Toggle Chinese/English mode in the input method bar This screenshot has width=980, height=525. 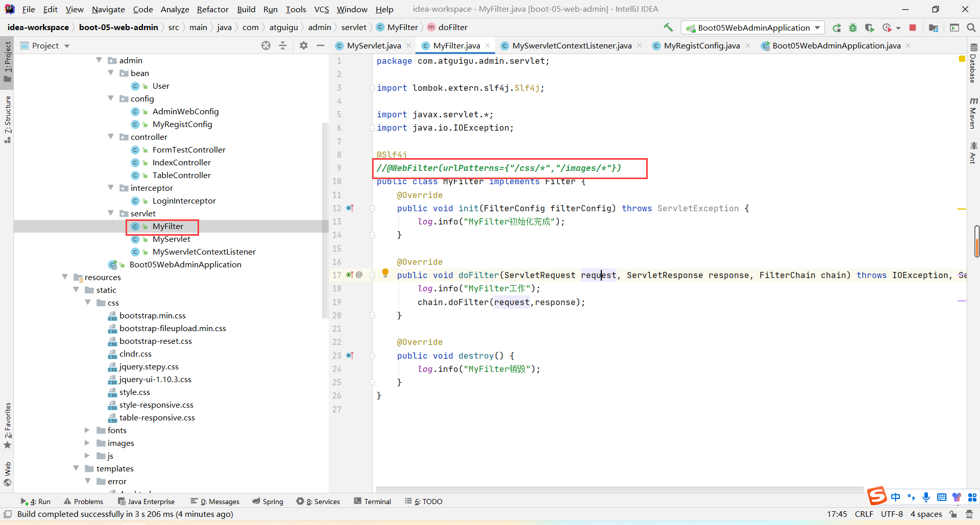click(896, 497)
